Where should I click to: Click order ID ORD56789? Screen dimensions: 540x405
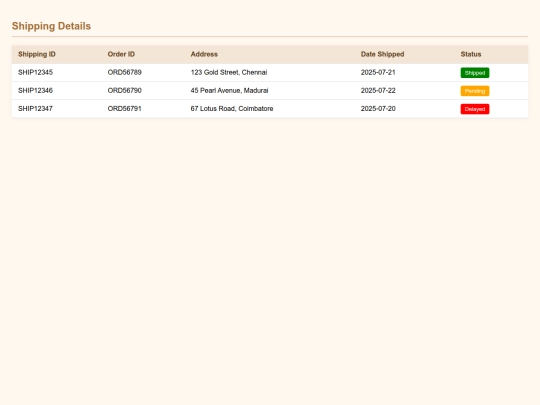tap(125, 72)
